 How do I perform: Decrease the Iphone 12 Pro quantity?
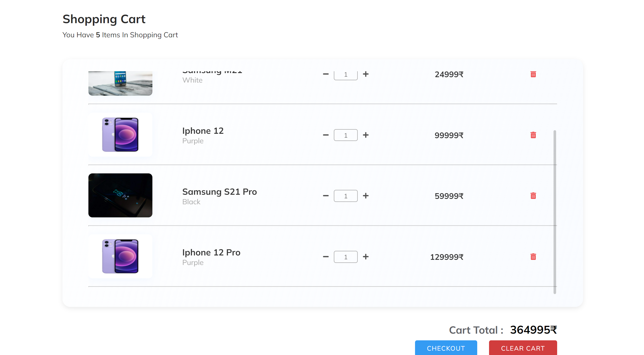326,256
